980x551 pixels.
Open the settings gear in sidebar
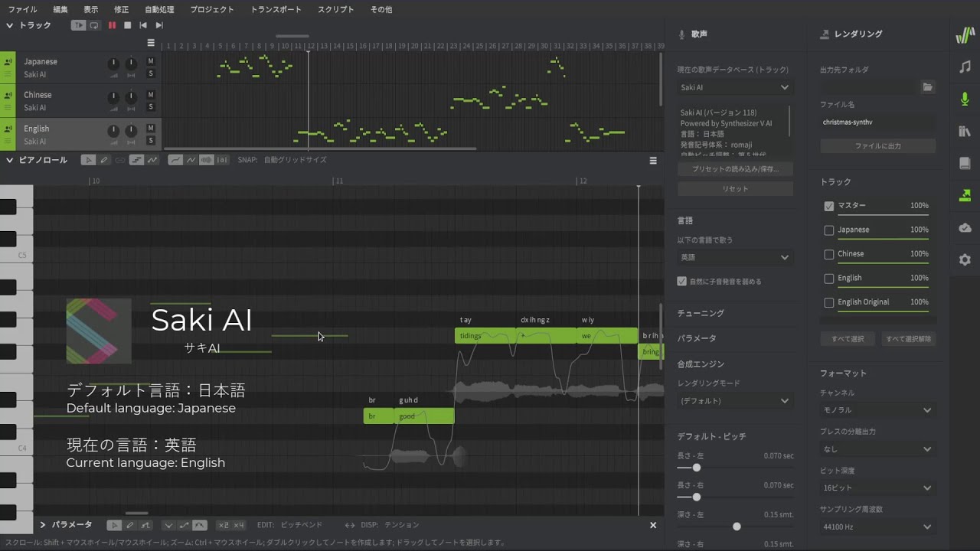pyautogui.click(x=965, y=260)
